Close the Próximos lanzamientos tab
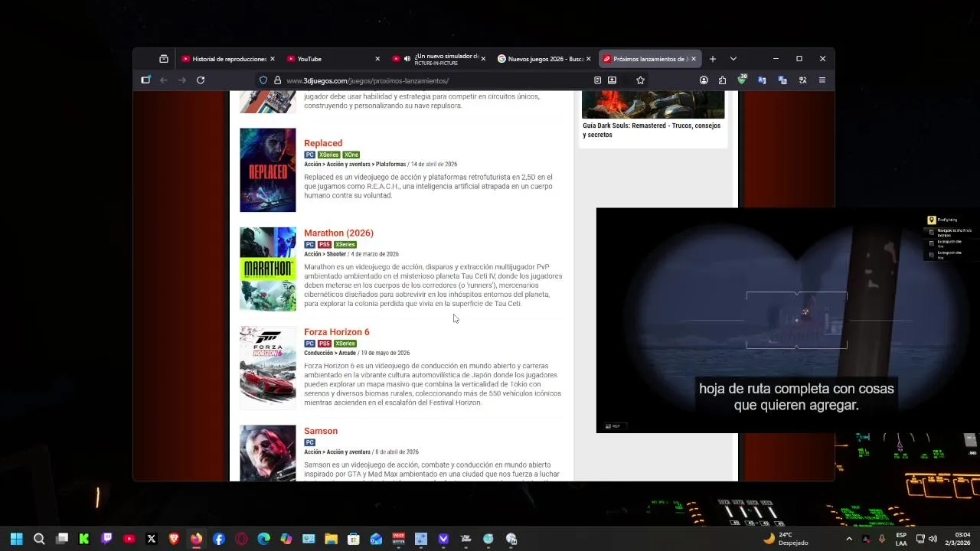980x551 pixels. point(694,59)
